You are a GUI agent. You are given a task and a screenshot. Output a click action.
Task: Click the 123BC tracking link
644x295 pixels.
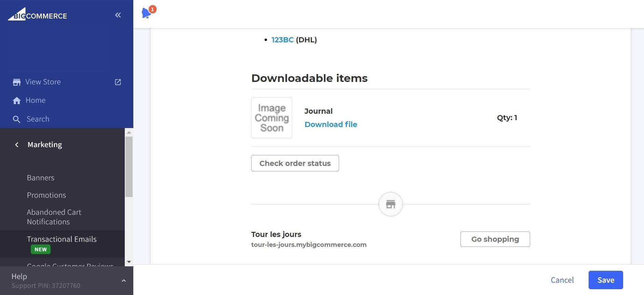pos(282,40)
